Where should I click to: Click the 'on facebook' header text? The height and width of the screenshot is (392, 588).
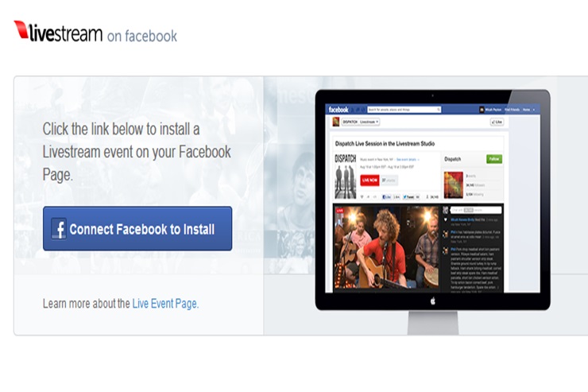[142, 36]
